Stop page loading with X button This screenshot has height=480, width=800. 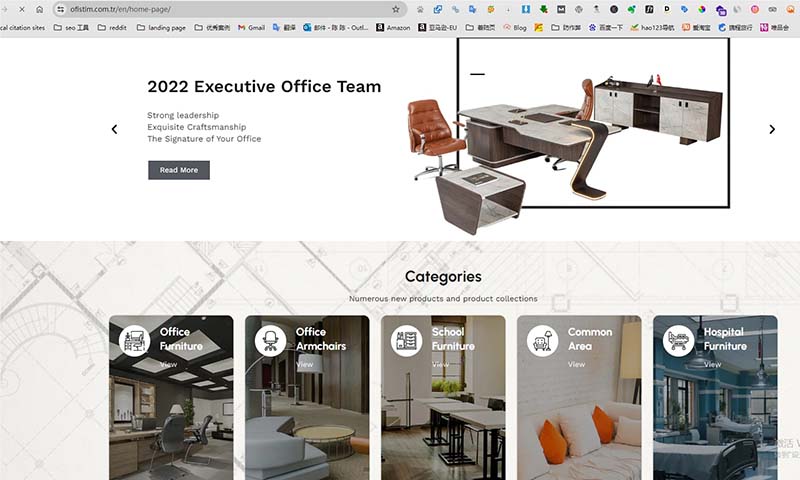tap(22, 9)
